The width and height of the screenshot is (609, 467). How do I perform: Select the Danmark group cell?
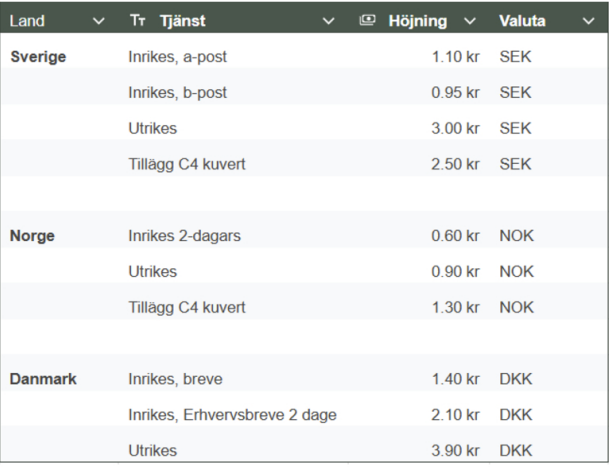43,379
